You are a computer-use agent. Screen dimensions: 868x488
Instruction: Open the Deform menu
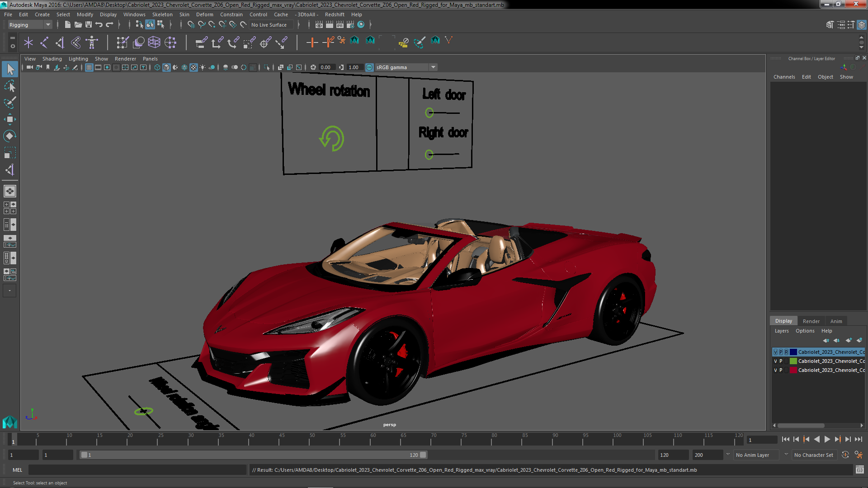click(x=204, y=14)
